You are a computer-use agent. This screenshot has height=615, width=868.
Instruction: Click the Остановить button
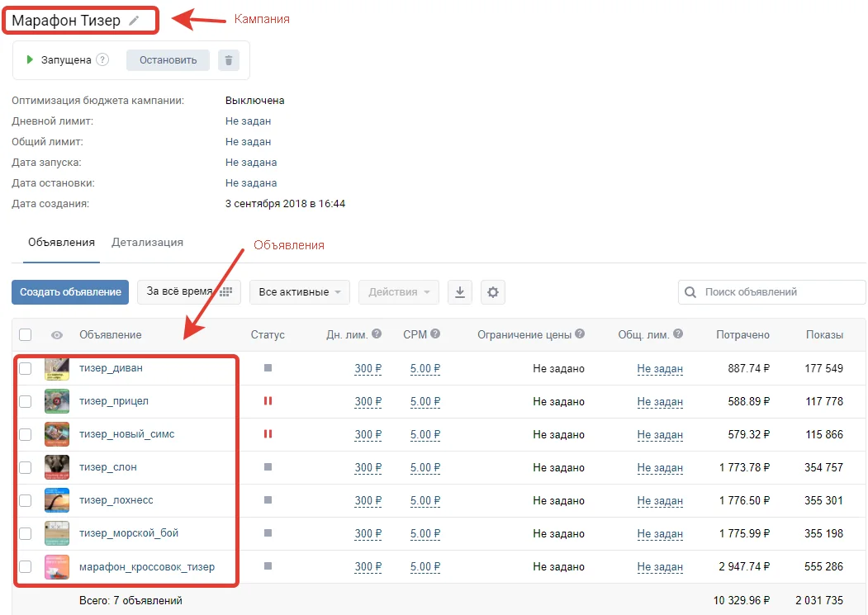pos(168,60)
